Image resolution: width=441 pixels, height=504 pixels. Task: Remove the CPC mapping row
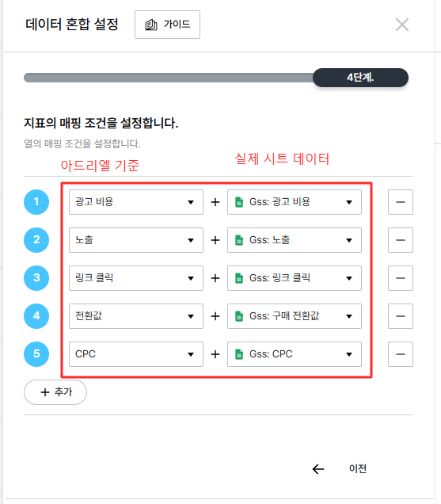point(400,354)
